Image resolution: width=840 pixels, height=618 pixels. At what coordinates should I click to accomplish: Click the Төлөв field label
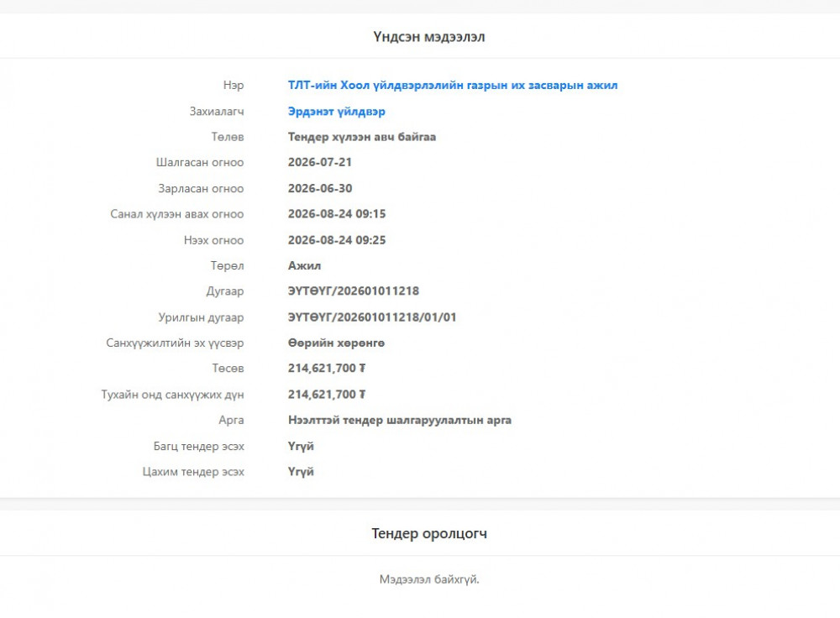pos(227,137)
